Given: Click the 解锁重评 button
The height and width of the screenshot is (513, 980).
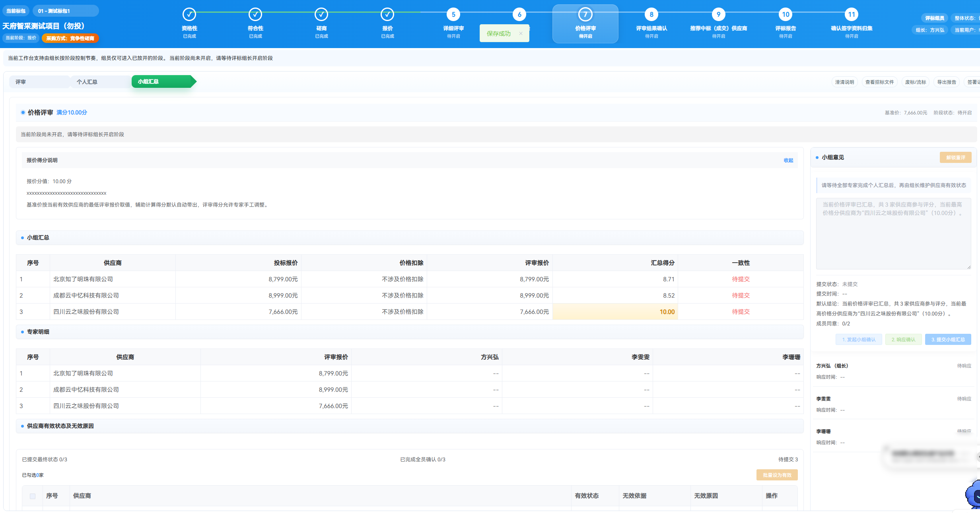Looking at the screenshot, I should point(956,158).
